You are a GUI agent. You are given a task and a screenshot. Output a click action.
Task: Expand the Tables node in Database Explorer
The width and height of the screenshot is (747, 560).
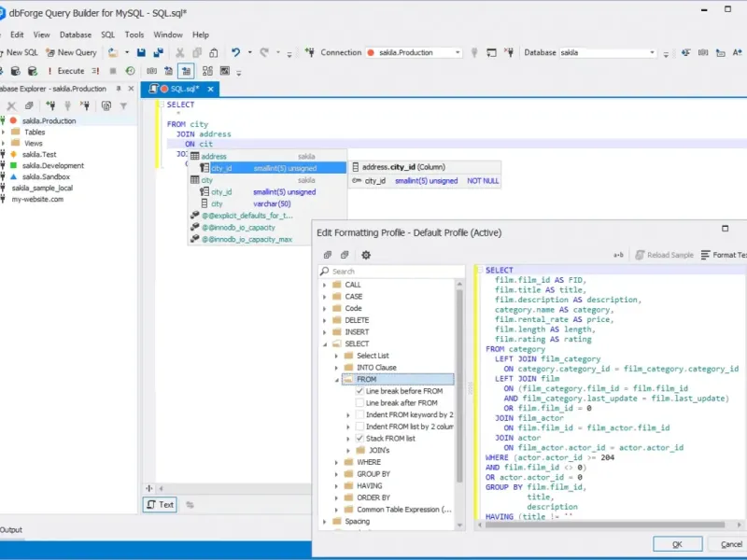(4, 133)
